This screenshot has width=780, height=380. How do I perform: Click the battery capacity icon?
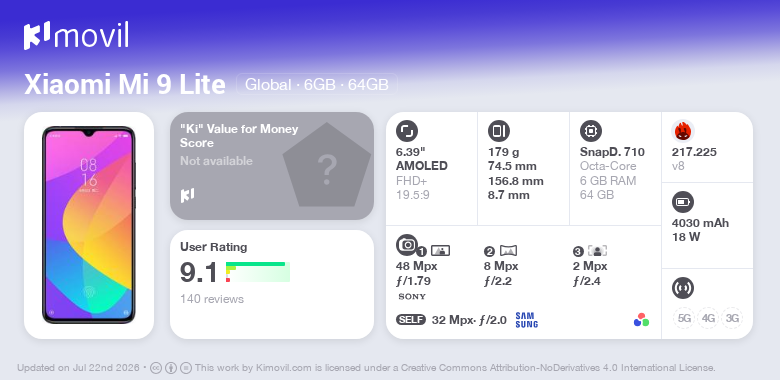tap(683, 202)
